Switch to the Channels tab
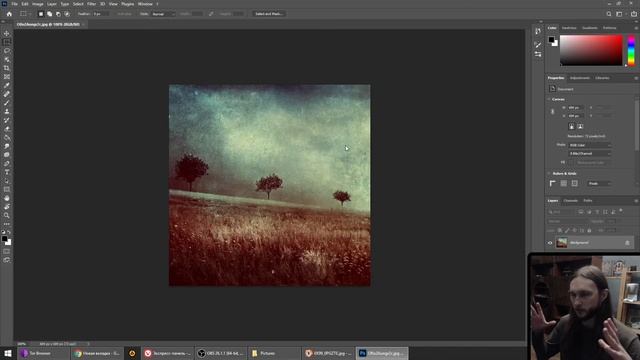The image size is (640, 360). [x=571, y=201]
